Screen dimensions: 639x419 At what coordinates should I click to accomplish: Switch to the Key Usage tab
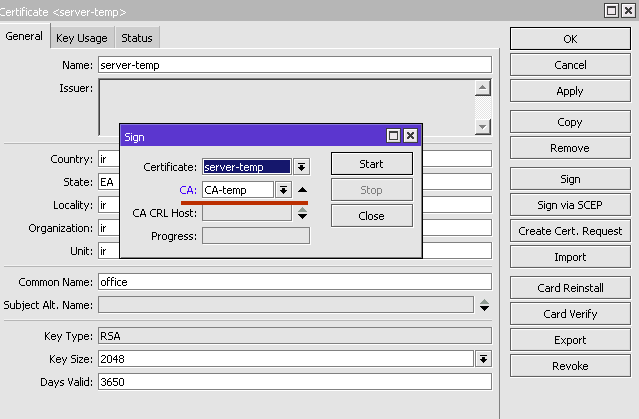[x=80, y=38]
